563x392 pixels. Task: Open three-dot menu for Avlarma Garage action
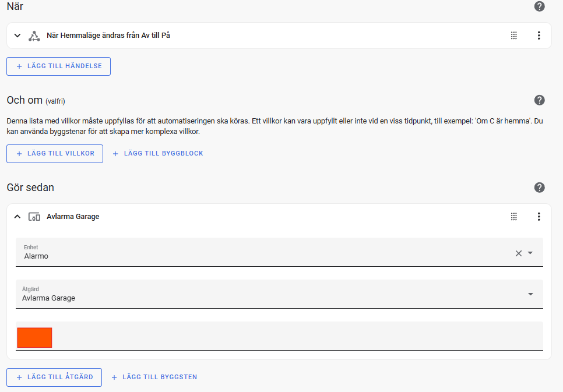[x=539, y=217]
